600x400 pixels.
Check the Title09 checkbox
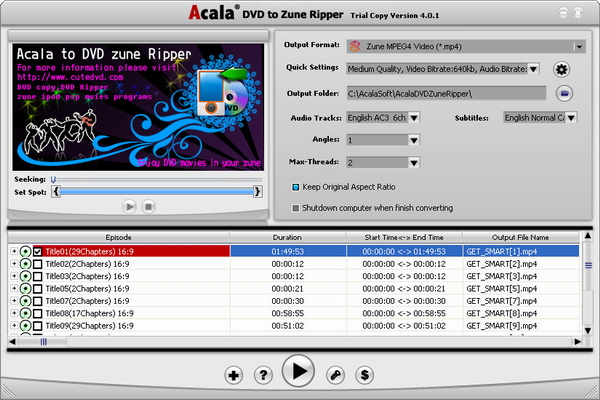tap(38, 326)
